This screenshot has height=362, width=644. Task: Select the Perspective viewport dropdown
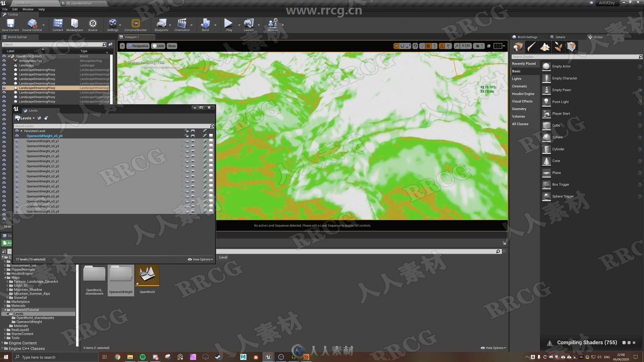139,46
